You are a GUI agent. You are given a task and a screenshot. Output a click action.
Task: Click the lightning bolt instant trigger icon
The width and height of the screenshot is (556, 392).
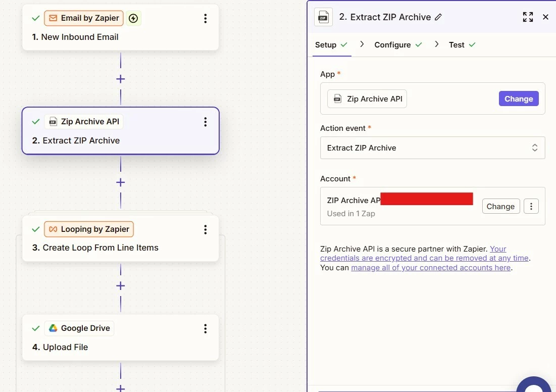pos(133,18)
